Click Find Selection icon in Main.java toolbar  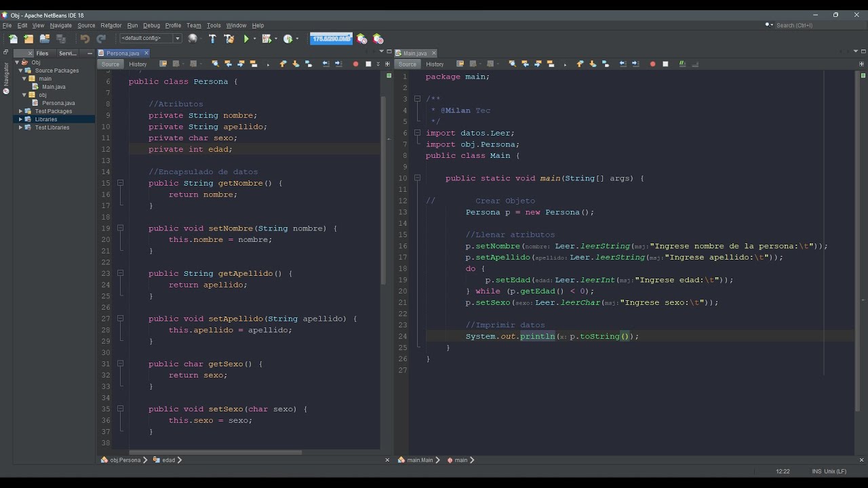(x=512, y=64)
